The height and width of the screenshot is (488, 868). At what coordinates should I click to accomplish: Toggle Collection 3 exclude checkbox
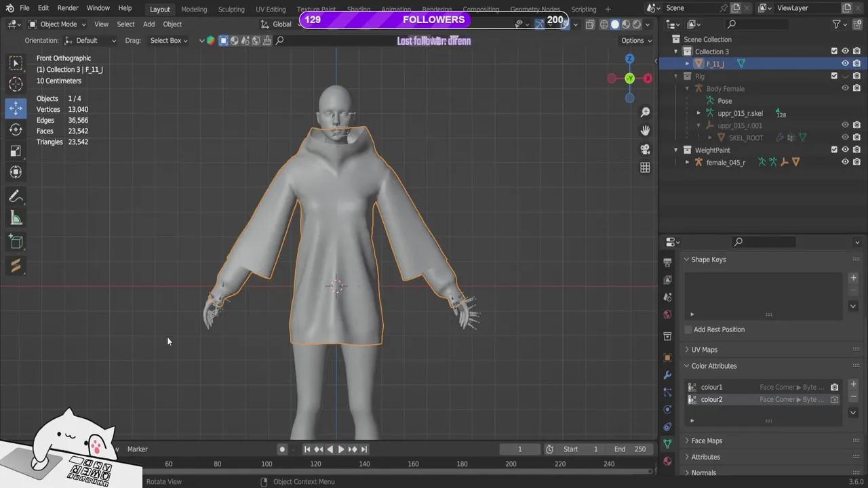click(x=834, y=52)
